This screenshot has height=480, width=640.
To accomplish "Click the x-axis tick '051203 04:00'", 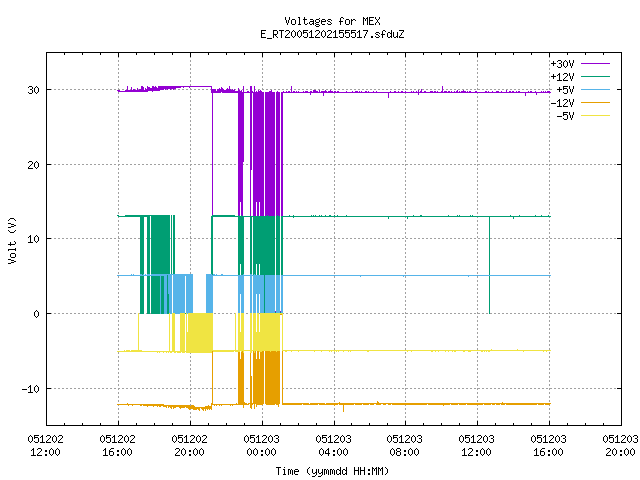I will point(333,446).
